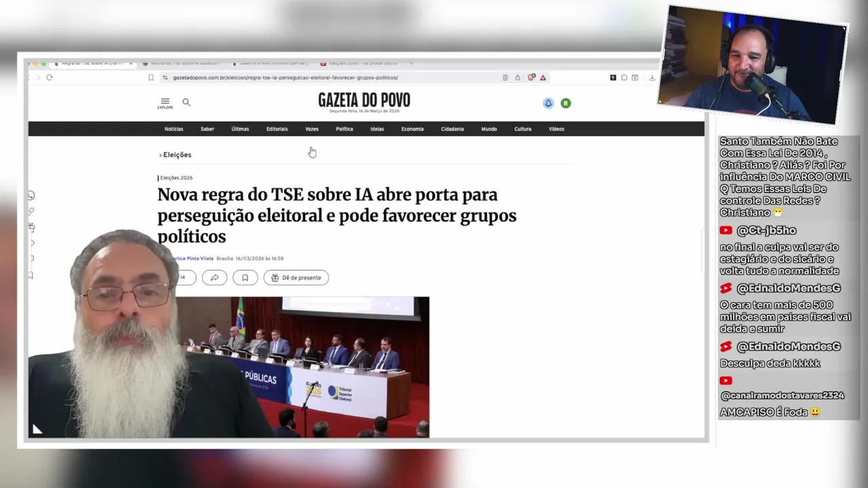868x488 pixels.
Task: Open a new browser tab
Action: [411, 63]
